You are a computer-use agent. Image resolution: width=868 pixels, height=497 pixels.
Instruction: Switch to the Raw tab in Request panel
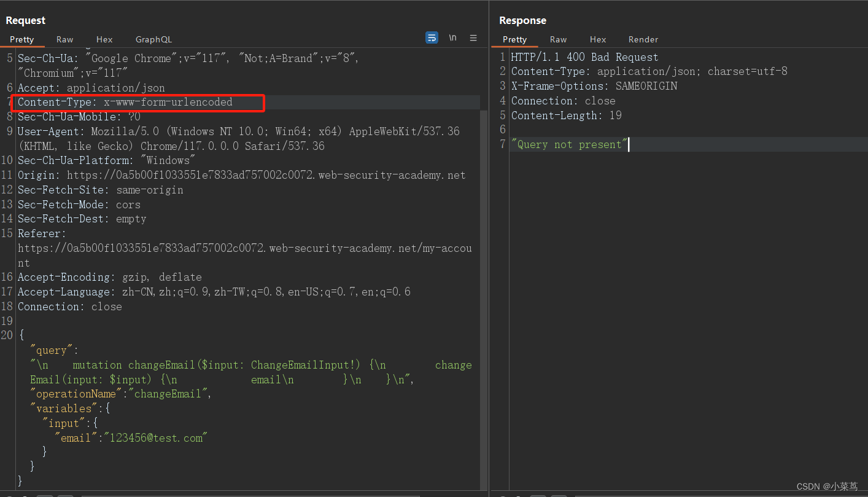click(64, 39)
